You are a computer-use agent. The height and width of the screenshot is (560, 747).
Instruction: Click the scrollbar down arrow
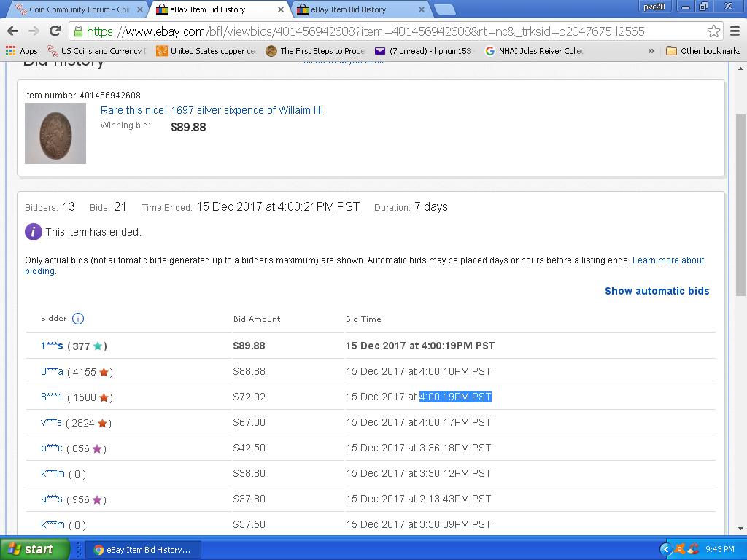(x=741, y=529)
